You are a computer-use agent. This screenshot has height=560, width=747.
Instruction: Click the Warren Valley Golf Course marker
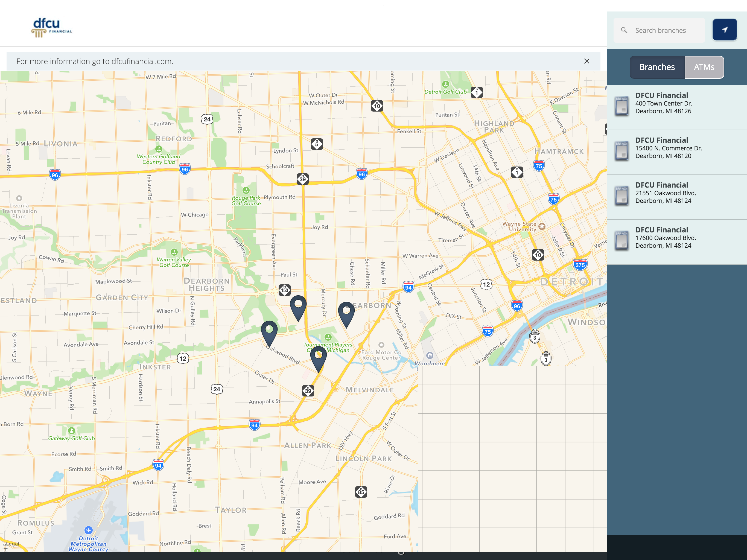174,252
